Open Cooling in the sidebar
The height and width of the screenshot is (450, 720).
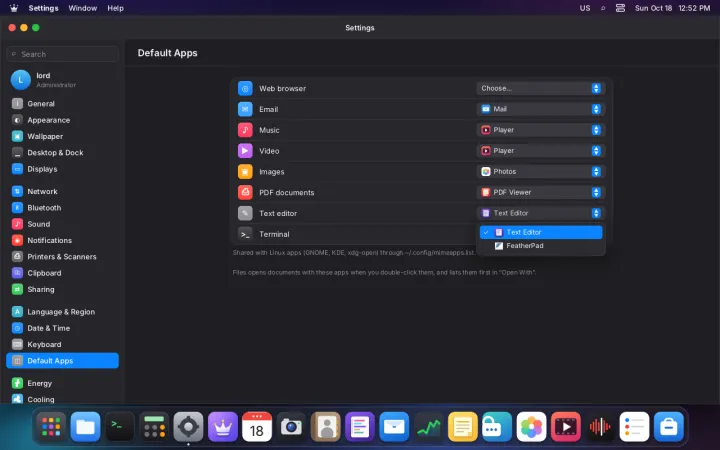62,399
